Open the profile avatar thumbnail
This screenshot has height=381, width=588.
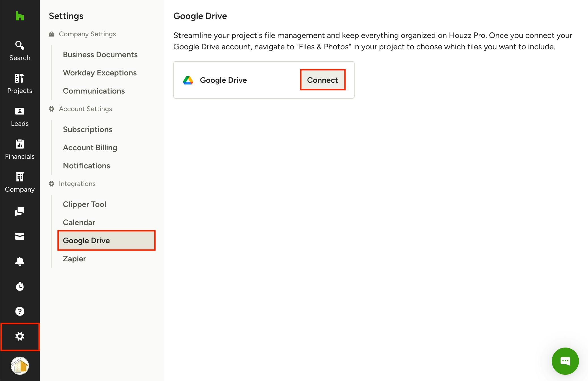click(20, 366)
